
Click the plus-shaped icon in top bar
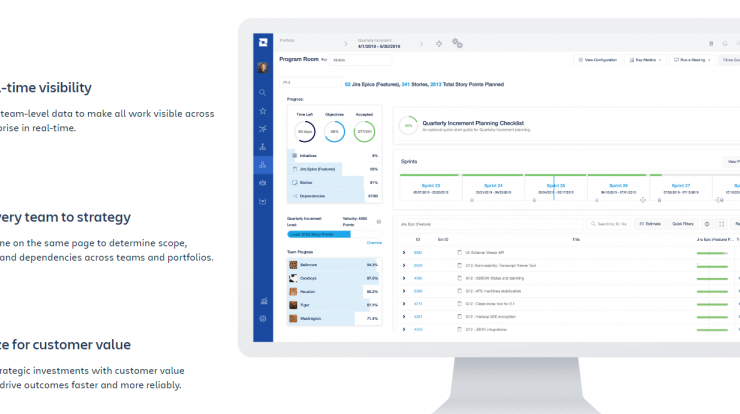pos(439,43)
